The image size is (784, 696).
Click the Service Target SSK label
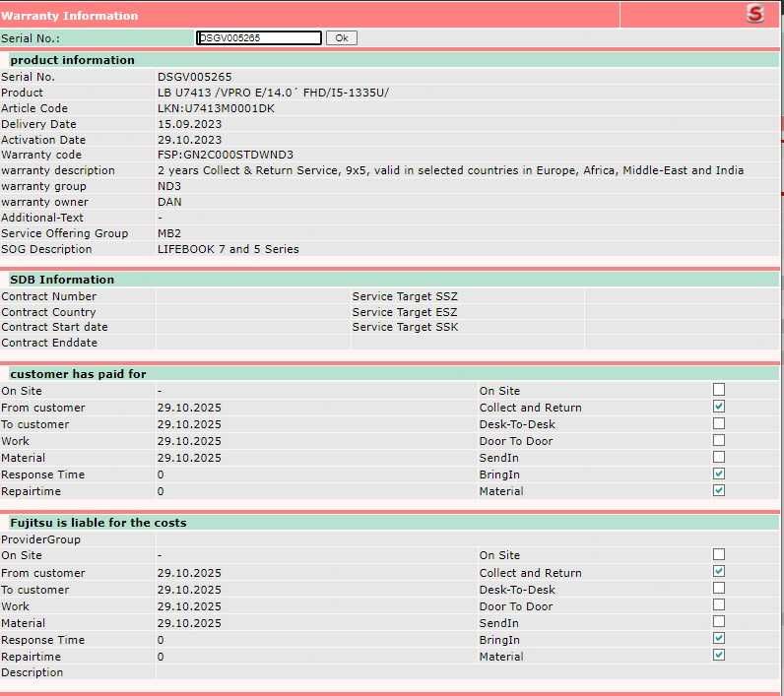[405, 327]
